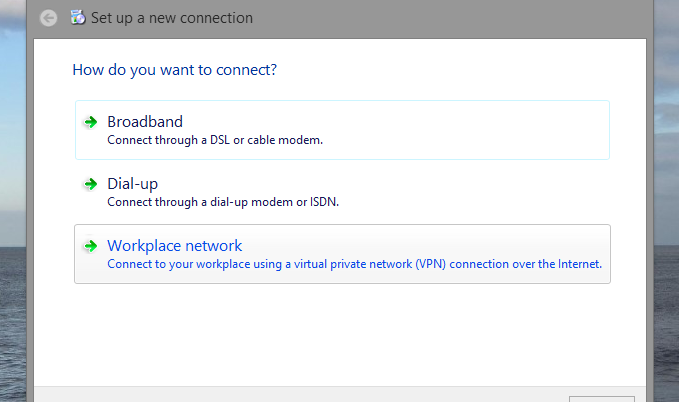This screenshot has height=402, width=679.
Task: Click "Connect through a DSL or cable modem" text
Action: click(x=214, y=140)
